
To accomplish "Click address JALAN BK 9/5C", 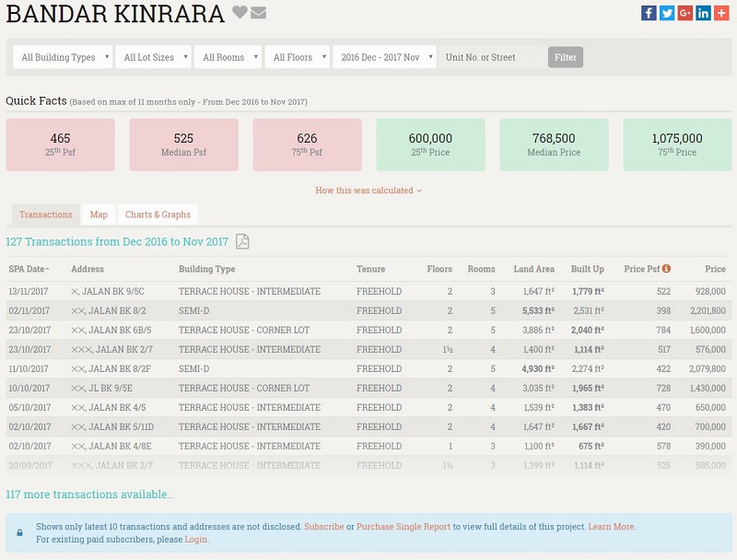I will click(108, 291).
